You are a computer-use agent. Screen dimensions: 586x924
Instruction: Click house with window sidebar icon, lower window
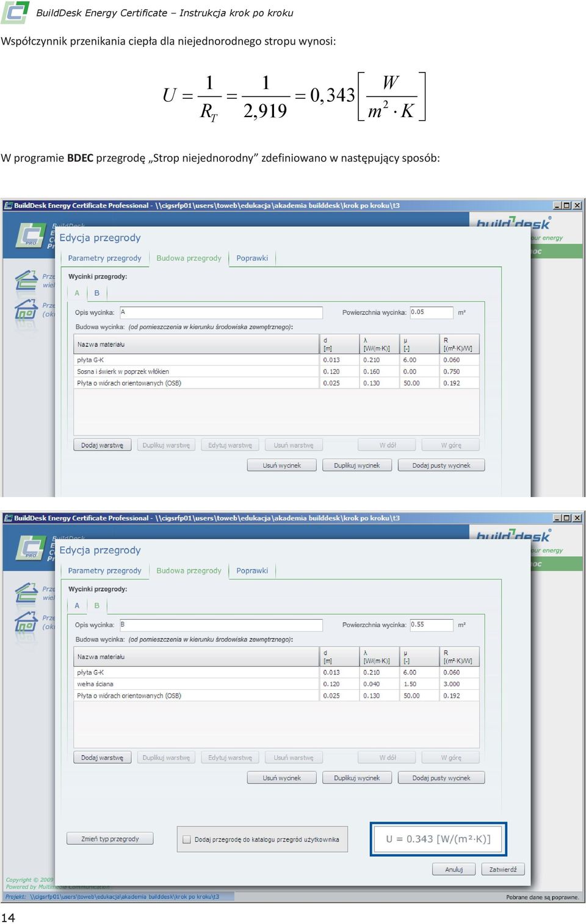(x=26, y=621)
